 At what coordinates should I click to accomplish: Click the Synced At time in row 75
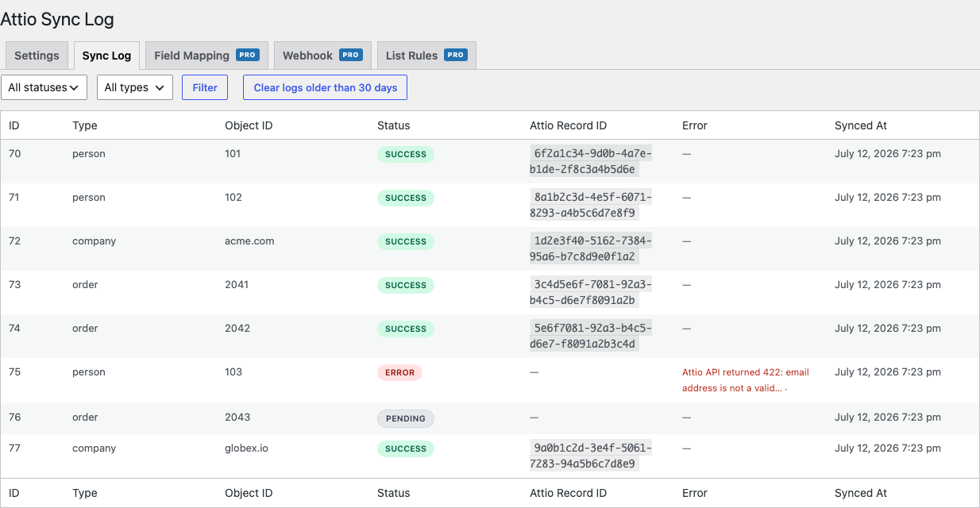(x=888, y=371)
